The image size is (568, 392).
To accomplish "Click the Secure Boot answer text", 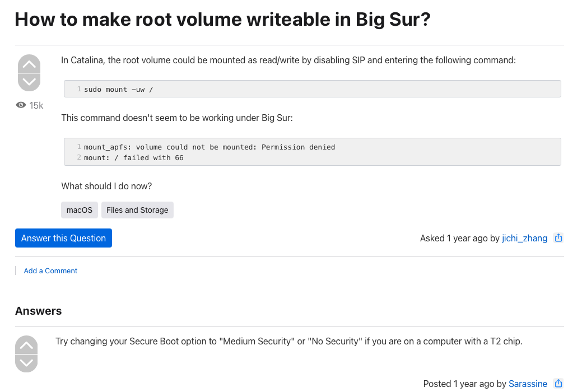I will click(288, 341).
